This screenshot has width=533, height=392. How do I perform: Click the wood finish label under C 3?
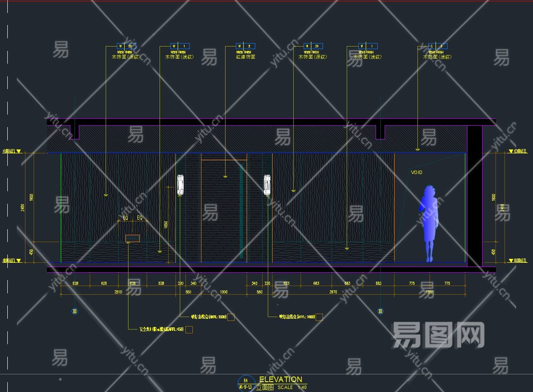(437, 56)
